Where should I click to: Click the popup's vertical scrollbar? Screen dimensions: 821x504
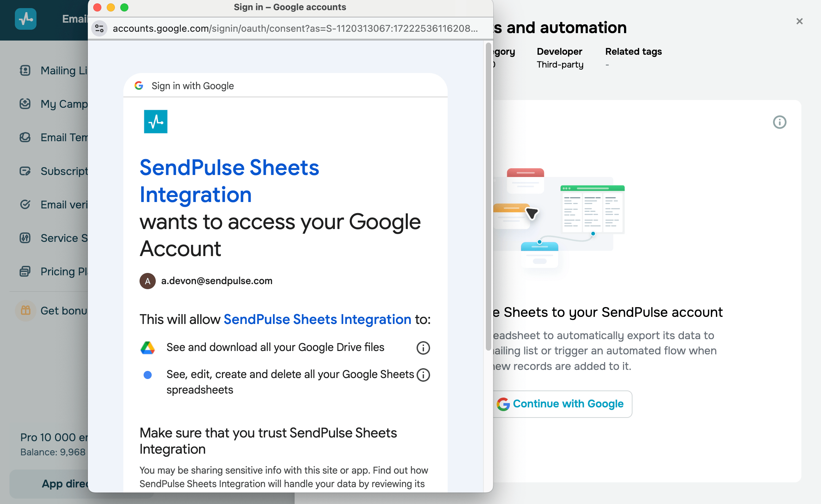[x=488, y=196]
